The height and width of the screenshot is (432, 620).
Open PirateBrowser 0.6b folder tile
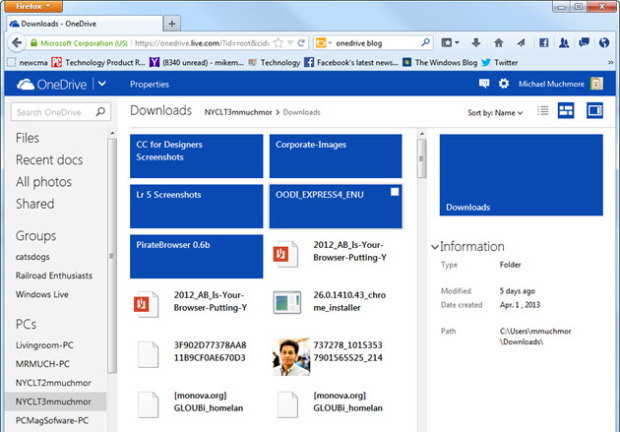coord(197,256)
